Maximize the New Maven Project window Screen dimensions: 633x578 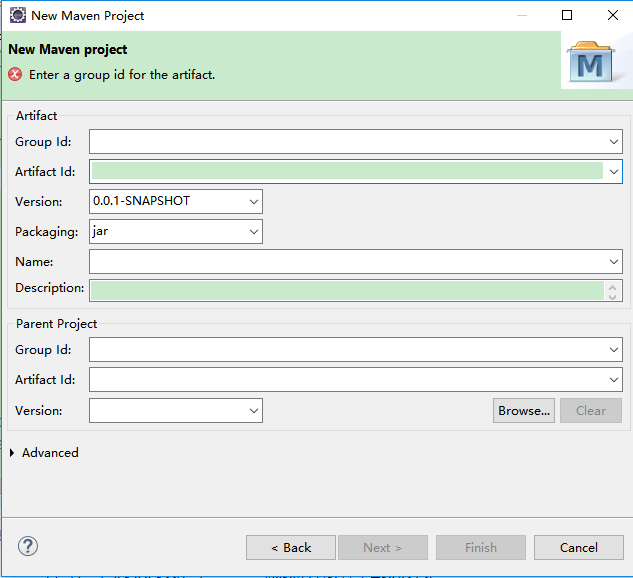pyautogui.click(x=567, y=15)
